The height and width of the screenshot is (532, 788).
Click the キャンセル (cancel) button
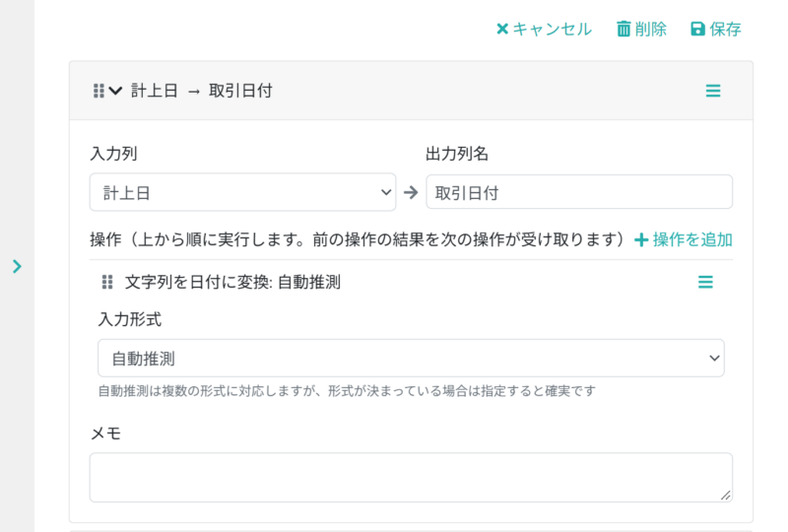tap(544, 30)
